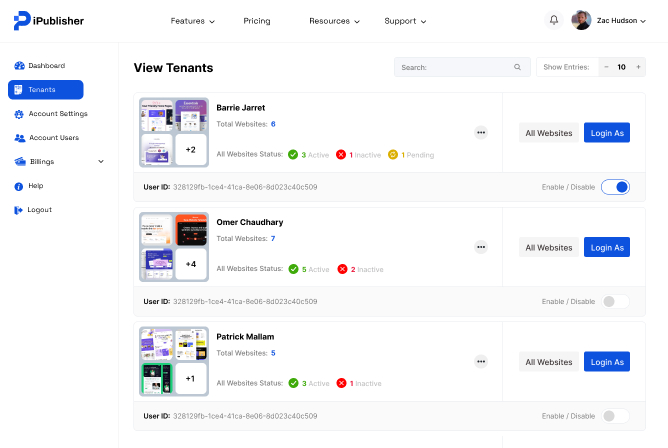This screenshot has width=668, height=448.
Task: Open Account Users in the sidebar
Action: [46, 138]
